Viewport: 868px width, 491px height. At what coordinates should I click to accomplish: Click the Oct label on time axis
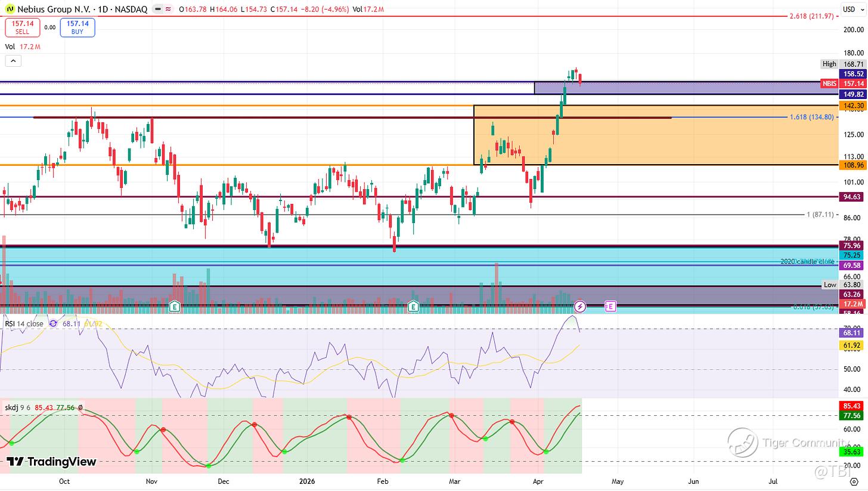[x=64, y=481]
